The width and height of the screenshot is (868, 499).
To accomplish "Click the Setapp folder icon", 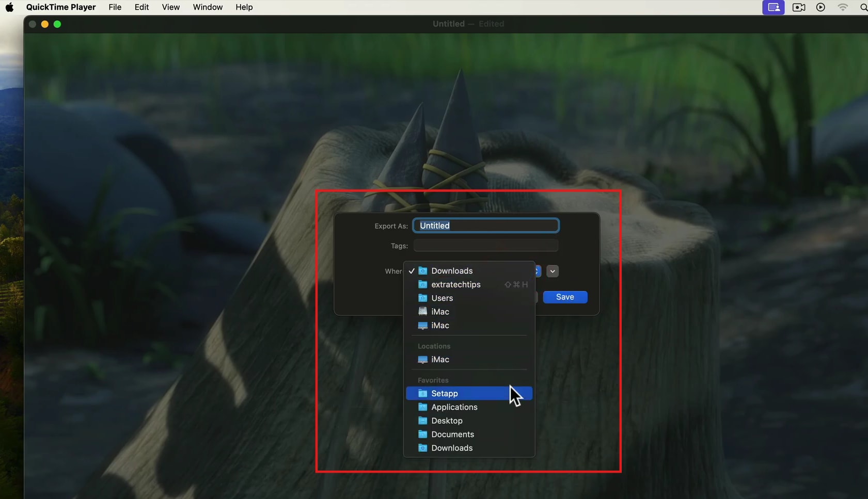I will pos(422,393).
